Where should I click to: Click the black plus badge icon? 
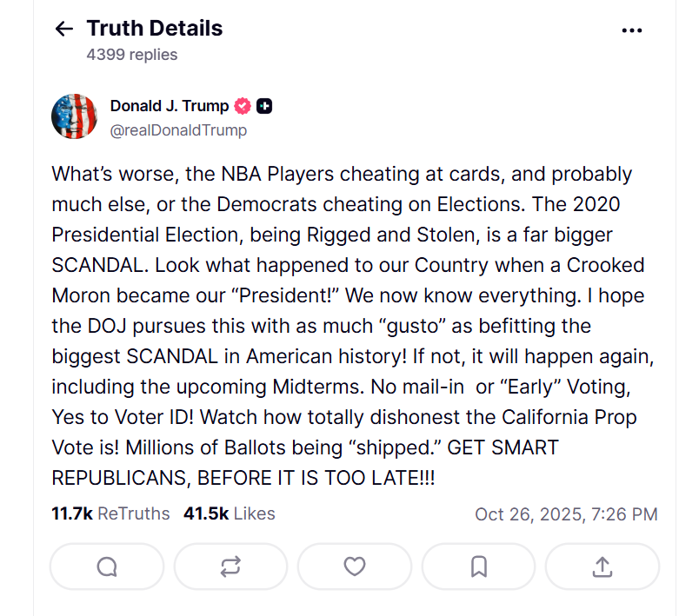click(x=265, y=106)
